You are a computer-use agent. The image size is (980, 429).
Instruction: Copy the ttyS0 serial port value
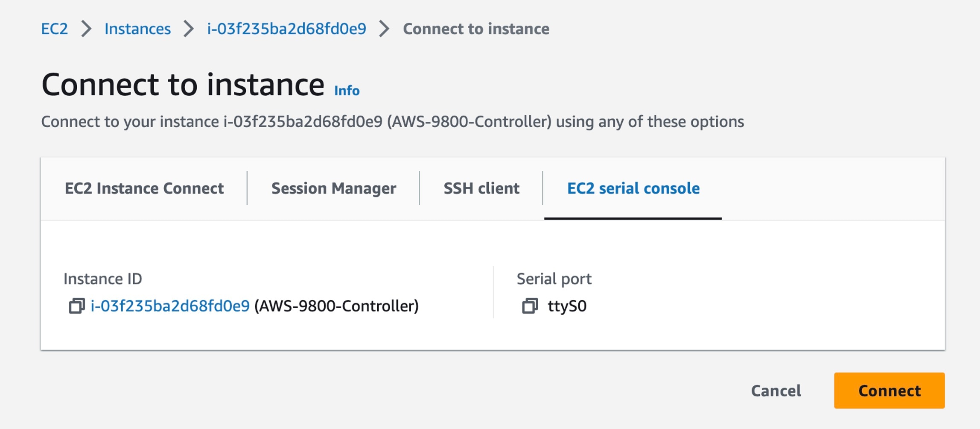click(x=530, y=306)
